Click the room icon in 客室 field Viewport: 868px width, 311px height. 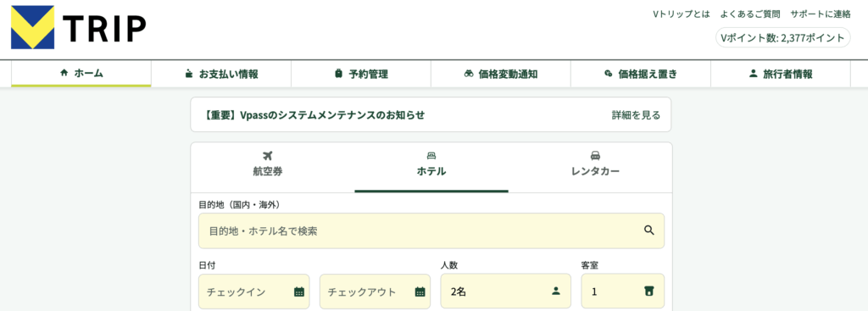coord(648,291)
